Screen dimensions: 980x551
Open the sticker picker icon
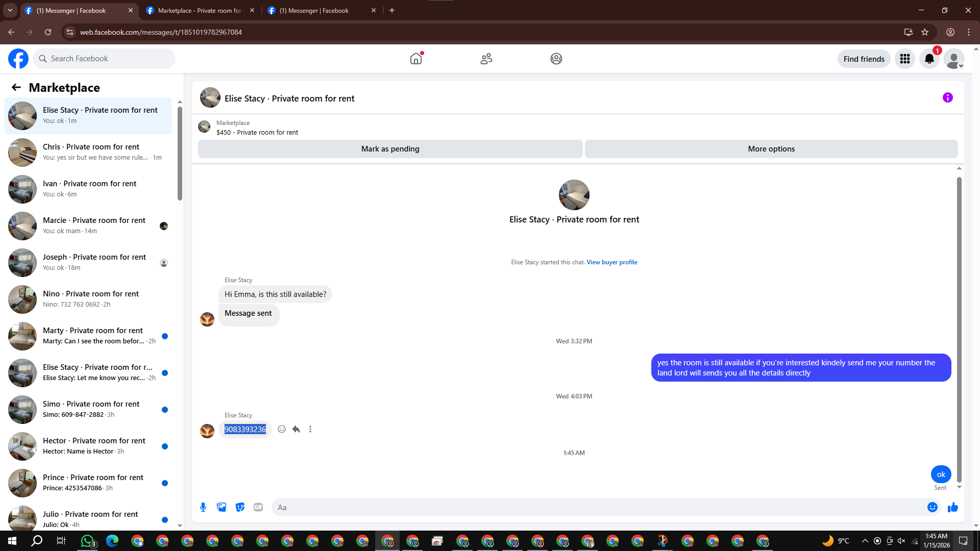tap(240, 507)
